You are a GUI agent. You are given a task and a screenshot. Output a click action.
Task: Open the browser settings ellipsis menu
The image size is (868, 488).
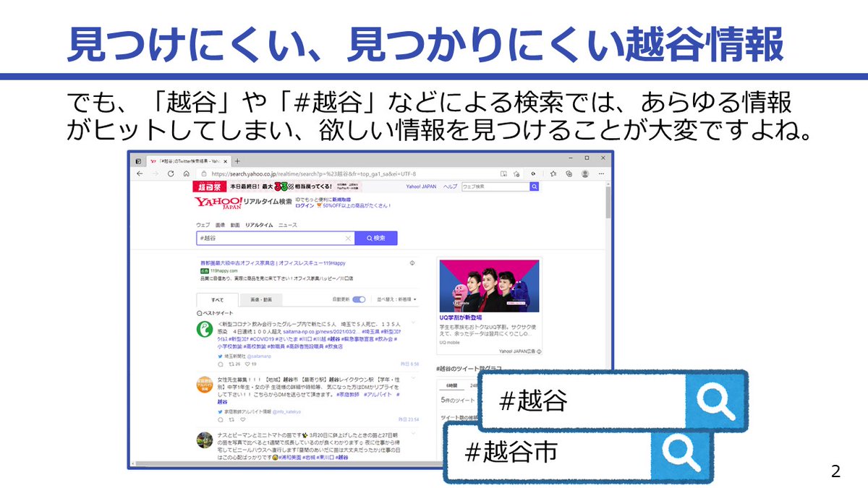pyautogui.click(x=601, y=174)
